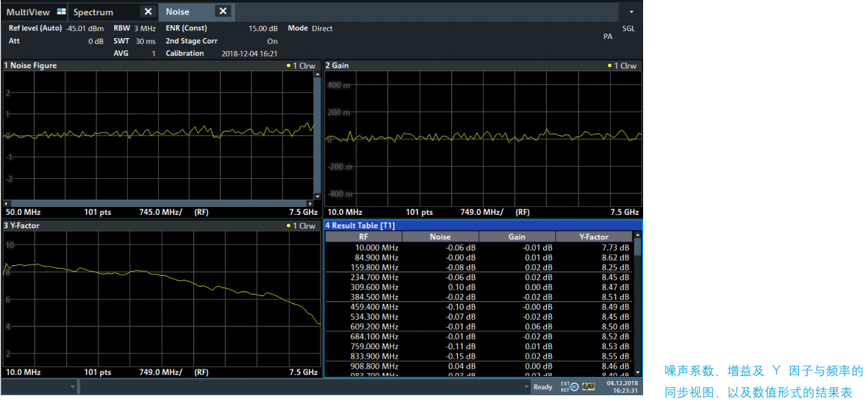Click the yellow trace indicator in Noise Figure
This screenshot has width=868, height=406.
[288, 66]
